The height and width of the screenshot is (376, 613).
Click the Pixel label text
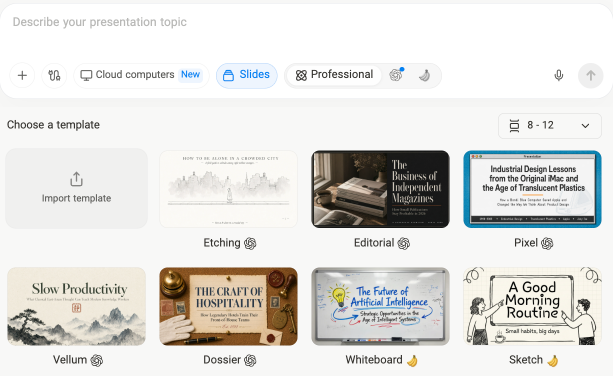[x=526, y=243]
